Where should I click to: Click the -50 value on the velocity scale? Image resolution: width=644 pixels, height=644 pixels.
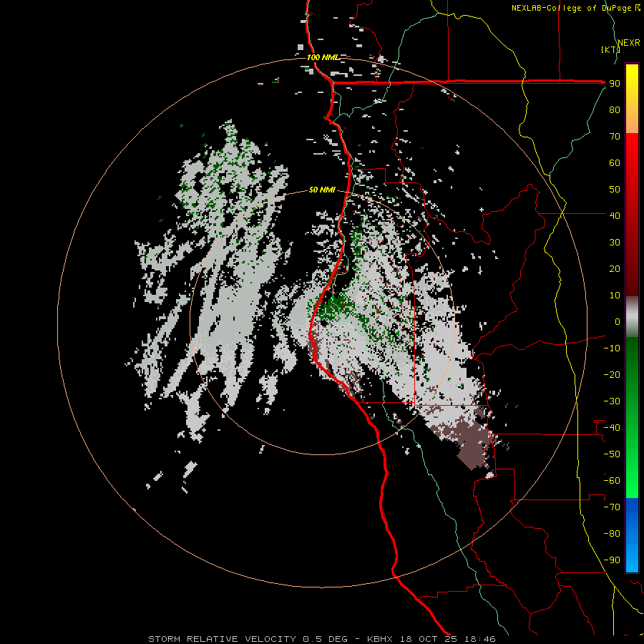pyautogui.click(x=612, y=454)
